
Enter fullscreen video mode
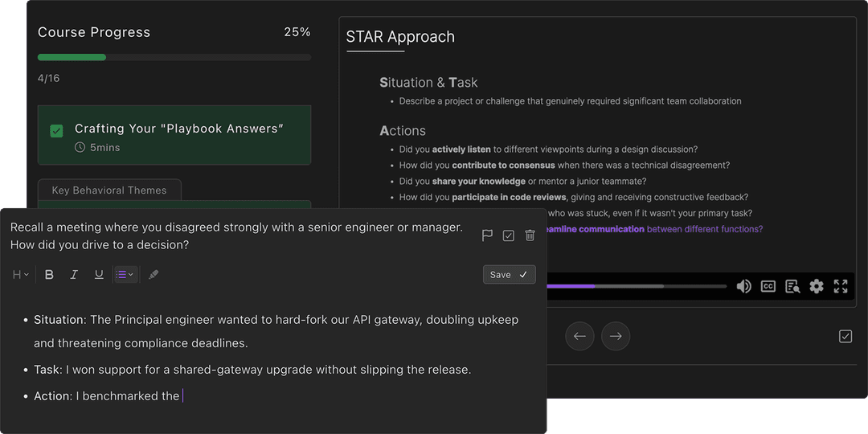(841, 286)
